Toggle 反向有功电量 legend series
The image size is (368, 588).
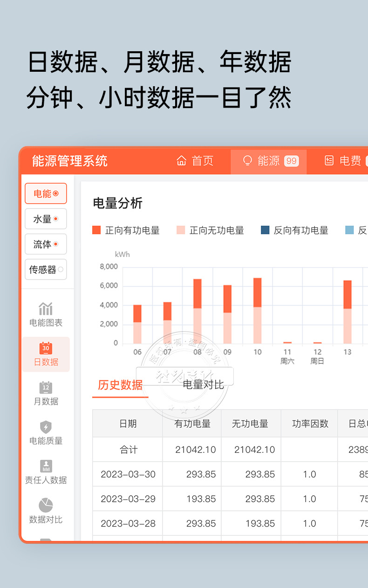point(294,230)
